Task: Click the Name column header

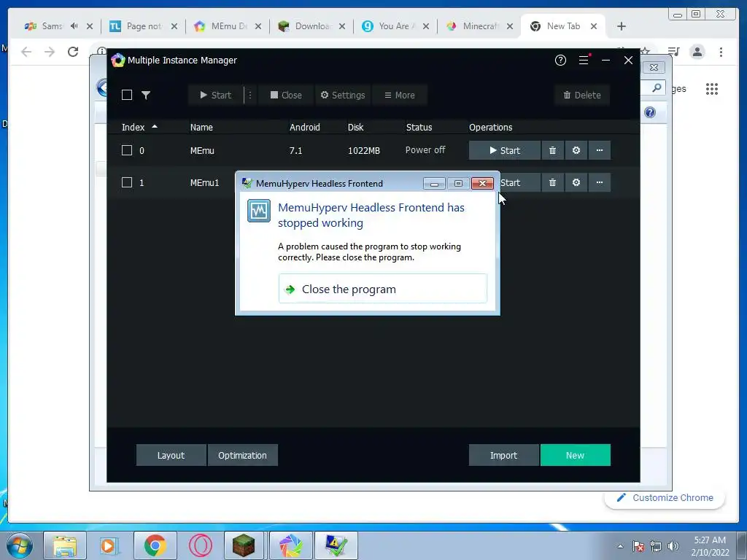Action: (x=201, y=127)
